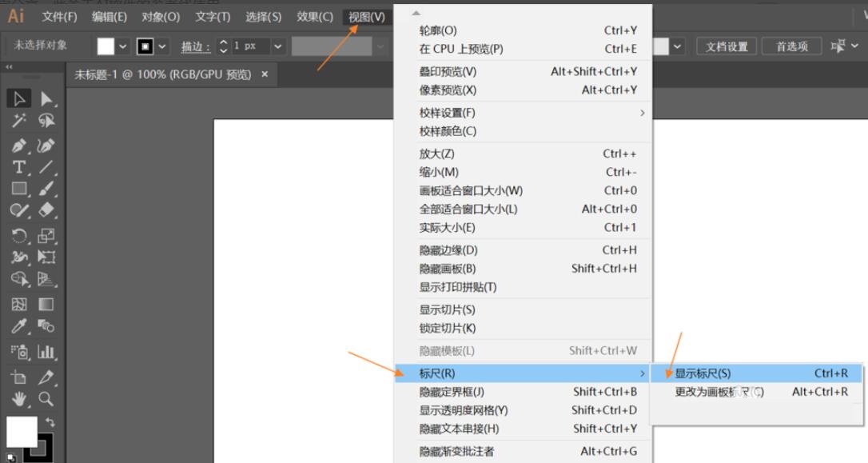Select the Width/Warp tool
The width and height of the screenshot is (868, 463).
(x=19, y=257)
